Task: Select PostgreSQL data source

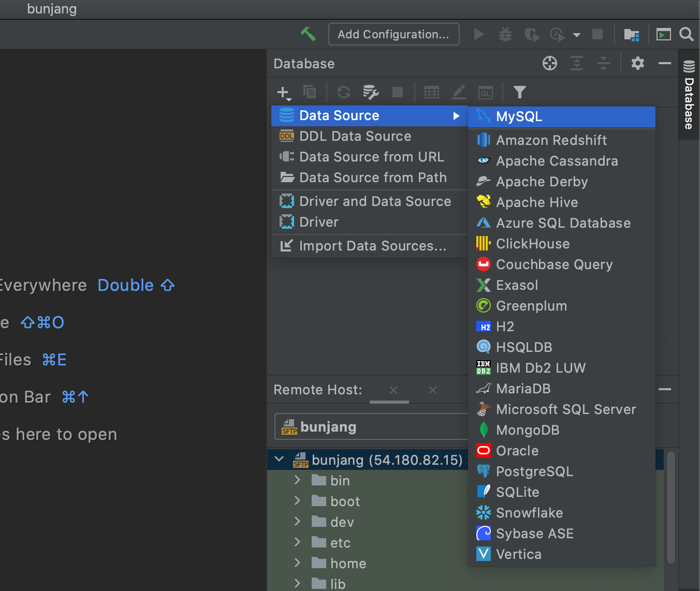Action: 562,471
